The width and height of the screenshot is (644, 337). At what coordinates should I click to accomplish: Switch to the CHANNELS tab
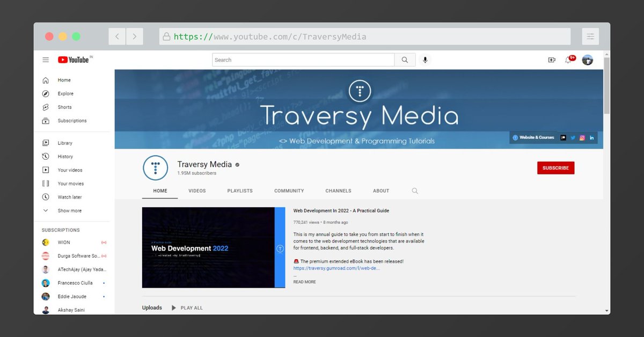coord(338,191)
